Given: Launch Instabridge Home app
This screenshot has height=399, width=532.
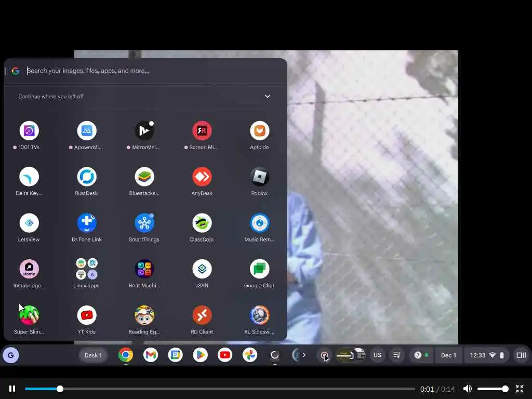Looking at the screenshot, I should pyautogui.click(x=29, y=269).
